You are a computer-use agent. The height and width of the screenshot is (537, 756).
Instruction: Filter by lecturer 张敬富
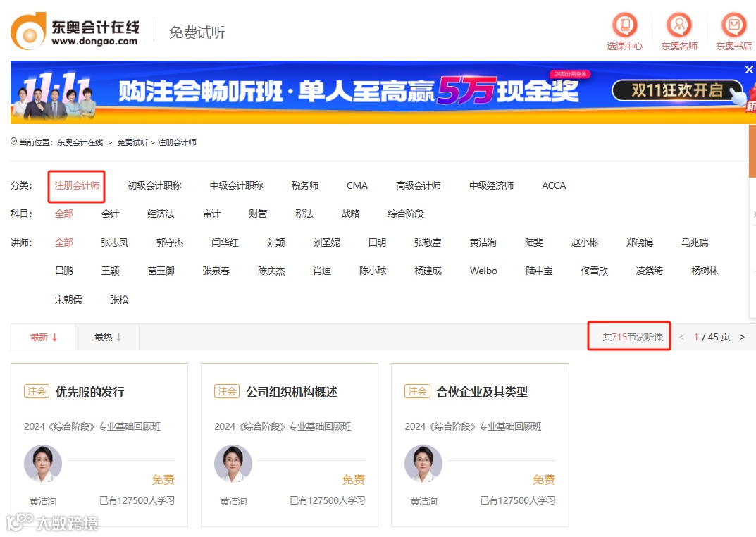click(428, 242)
